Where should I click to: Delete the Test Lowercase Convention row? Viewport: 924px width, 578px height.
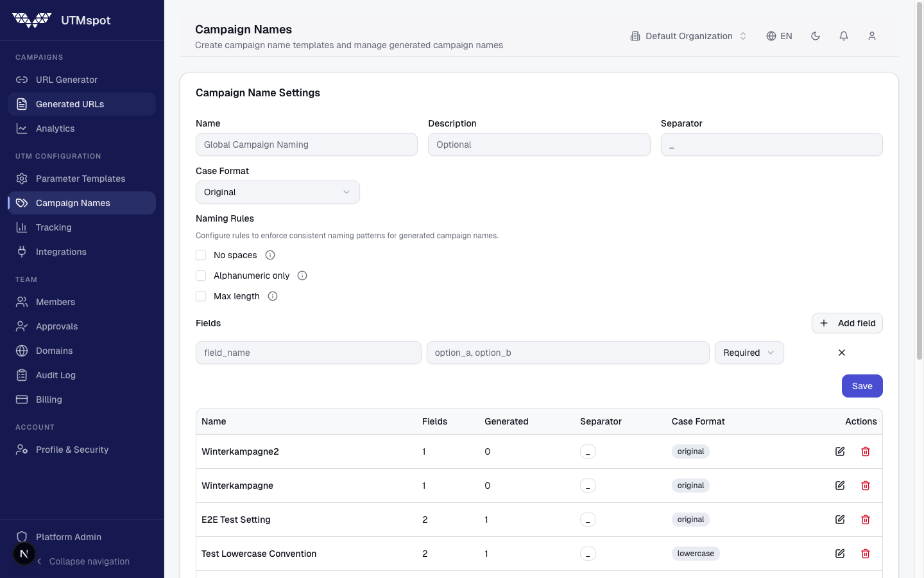click(x=866, y=554)
